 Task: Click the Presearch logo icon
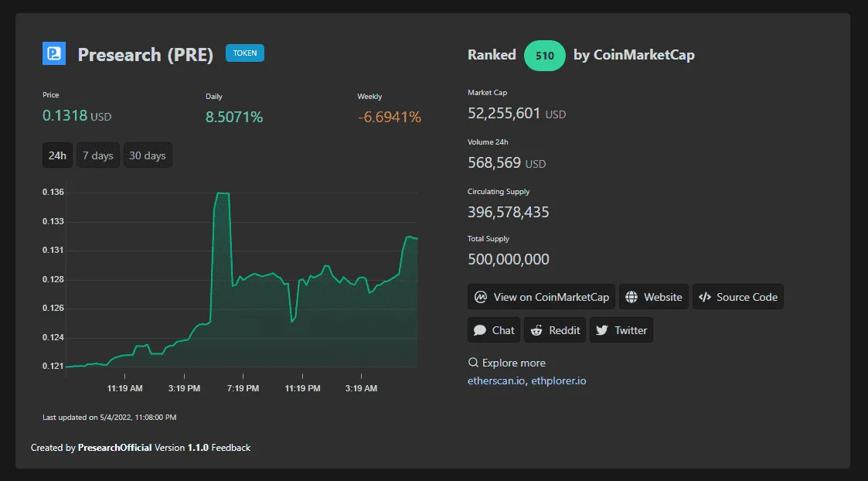coord(54,53)
